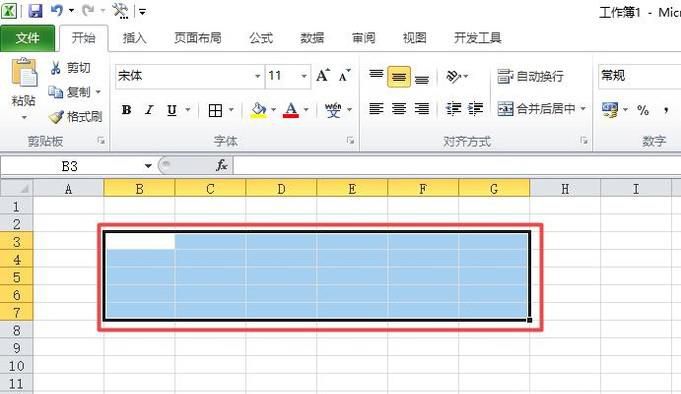Increase font size with large A icon
Image resolution: width=681 pixels, height=394 pixels.
coord(323,76)
